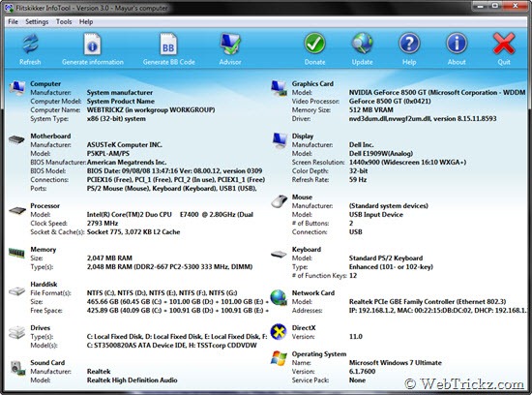Viewport: 532px width, 395px height.
Task: Select the 'Enhanced (101- or 102-key)' keyboard type
Action: (x=391, y=267)
